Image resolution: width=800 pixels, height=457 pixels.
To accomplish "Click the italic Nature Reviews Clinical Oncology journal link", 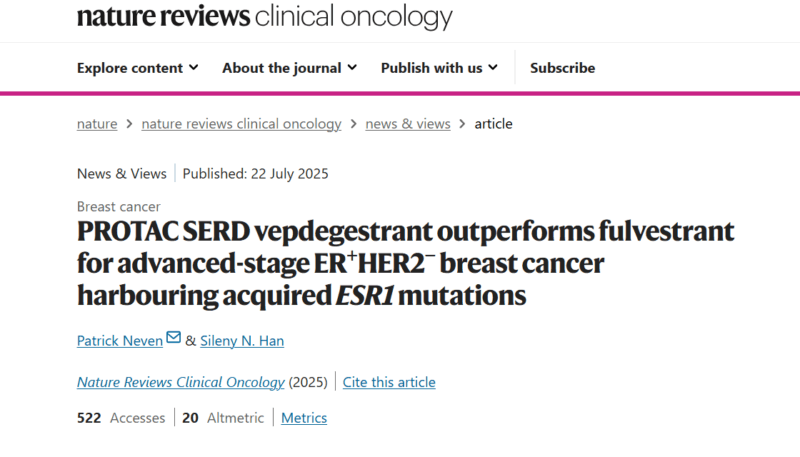I will click(181, 382).
